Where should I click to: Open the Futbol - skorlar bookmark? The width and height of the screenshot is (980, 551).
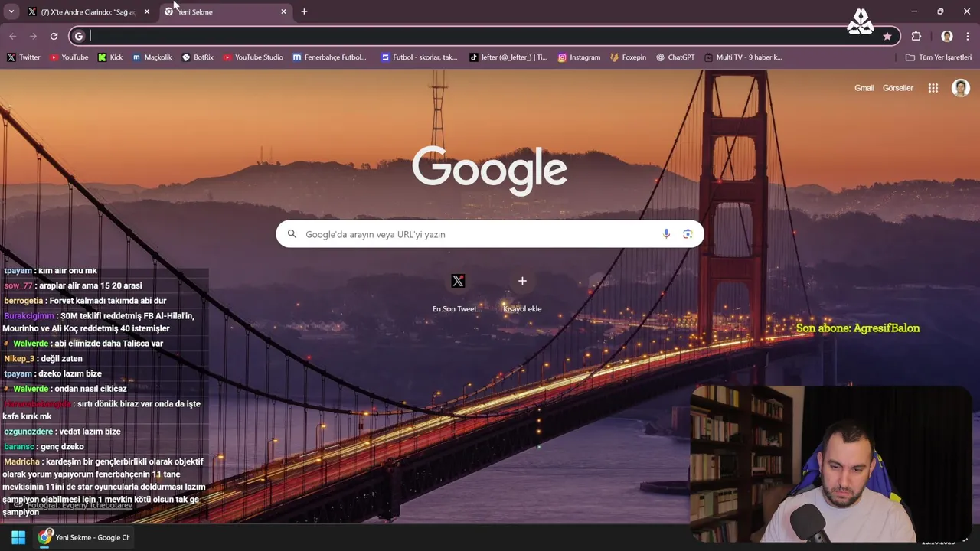(419, 57)
